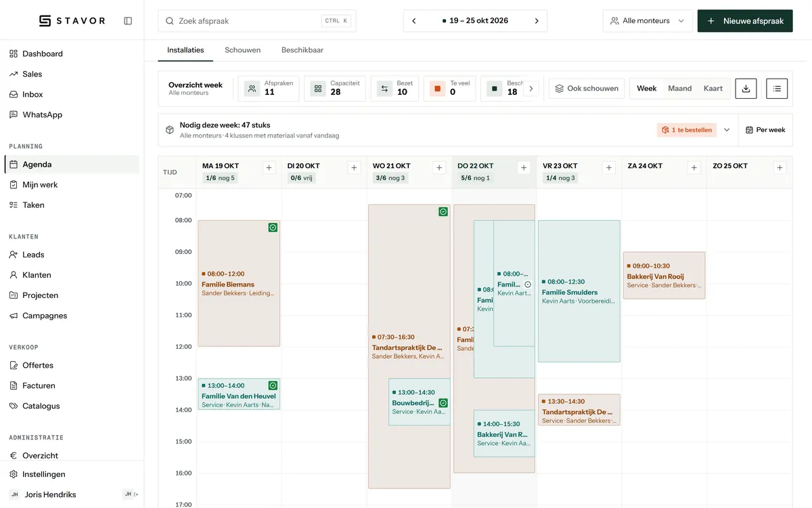The height and width of the screenshot is (508, 812).
Task: Click the Instellingen gear icon
Action: (14, 474)
